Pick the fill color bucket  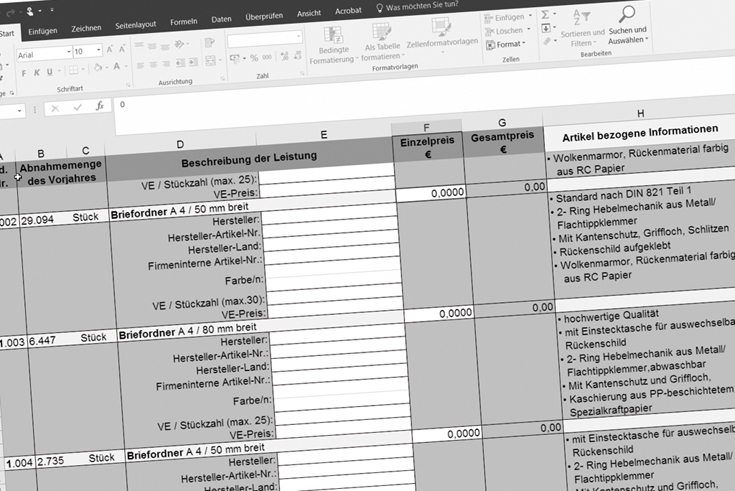coord(96,65)
